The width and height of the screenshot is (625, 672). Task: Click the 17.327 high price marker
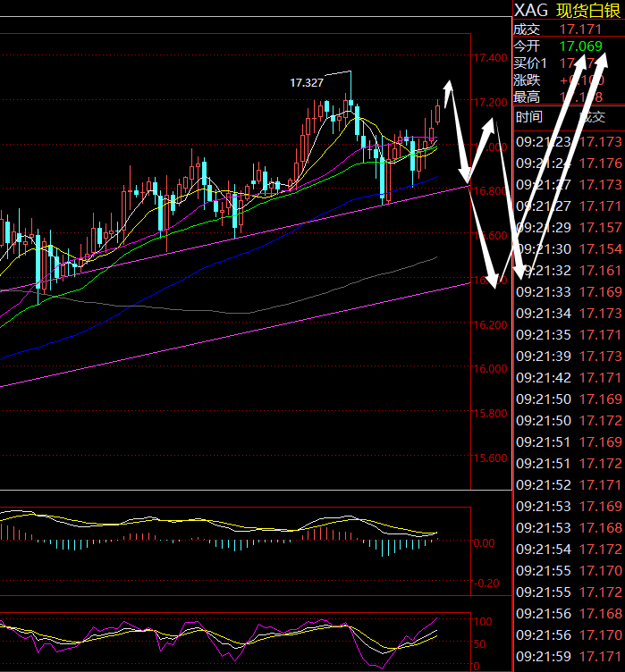coord(307,82)
